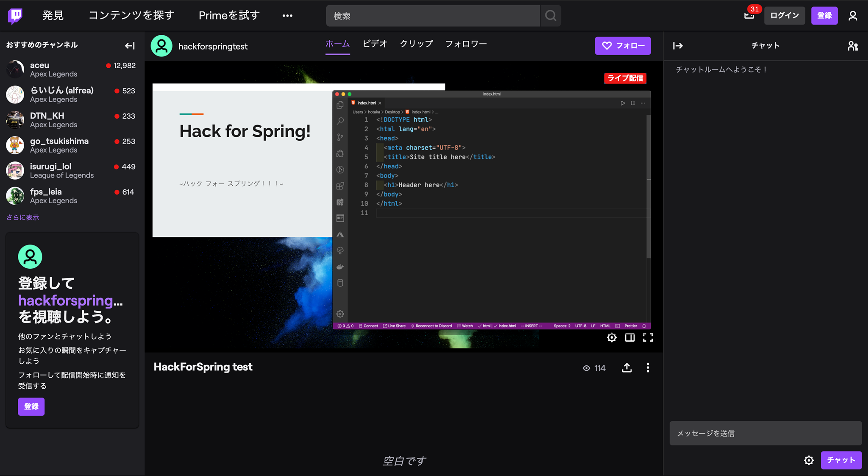
Task: Click the フォロー heart button
Action: (623, 45)
